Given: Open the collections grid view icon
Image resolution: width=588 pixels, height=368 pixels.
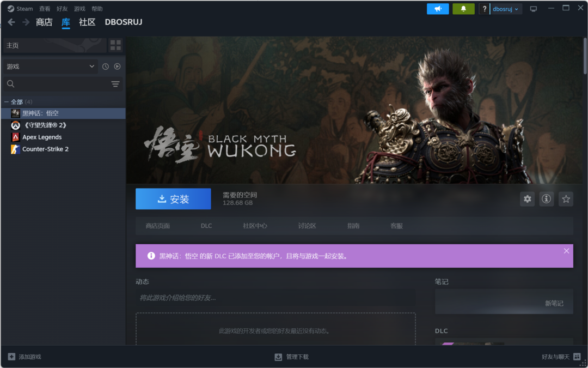Looking at the screenshot, I should (x=115, y=45).
